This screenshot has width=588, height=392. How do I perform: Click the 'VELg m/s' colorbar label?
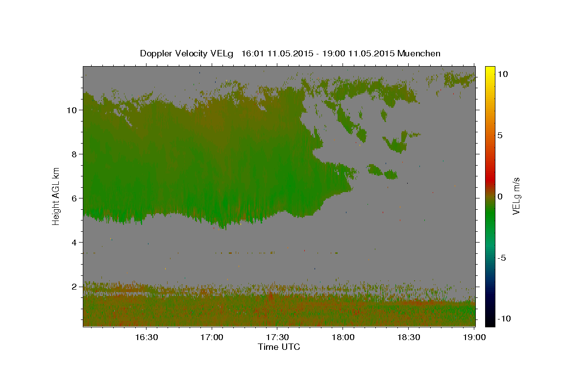click(516, 196)
